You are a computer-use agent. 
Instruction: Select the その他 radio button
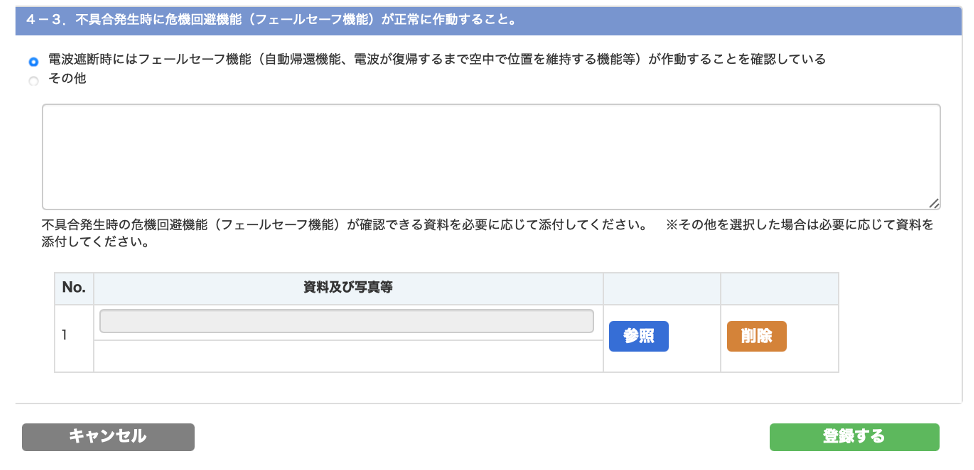click(x=34, y=80)
